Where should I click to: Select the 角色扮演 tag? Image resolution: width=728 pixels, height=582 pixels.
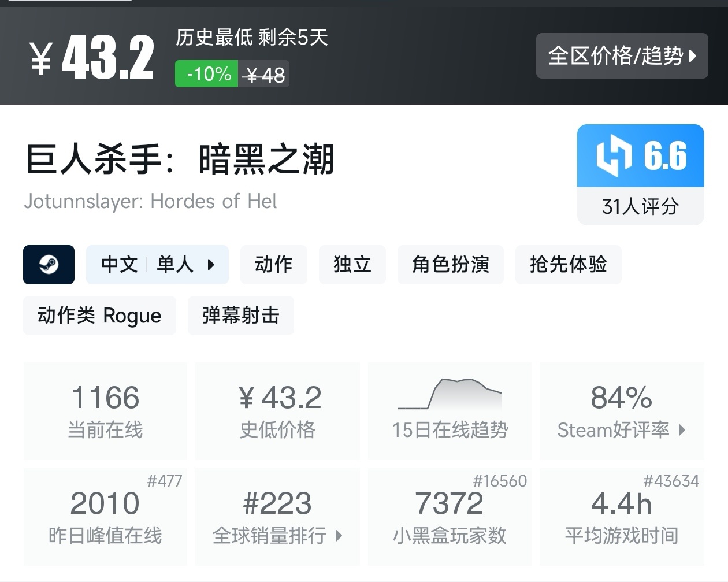pyautogui.click(x=451, y=265)
